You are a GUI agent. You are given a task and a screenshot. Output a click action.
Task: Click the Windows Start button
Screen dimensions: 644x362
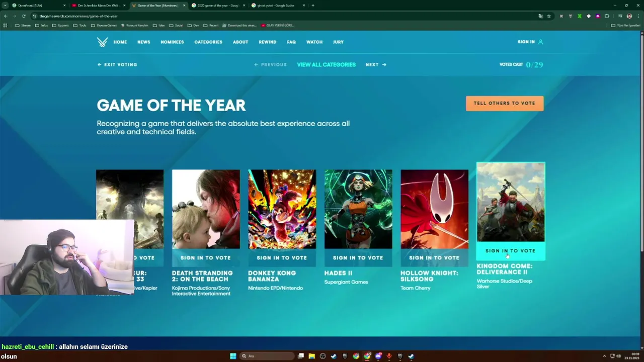click(233, 356)
